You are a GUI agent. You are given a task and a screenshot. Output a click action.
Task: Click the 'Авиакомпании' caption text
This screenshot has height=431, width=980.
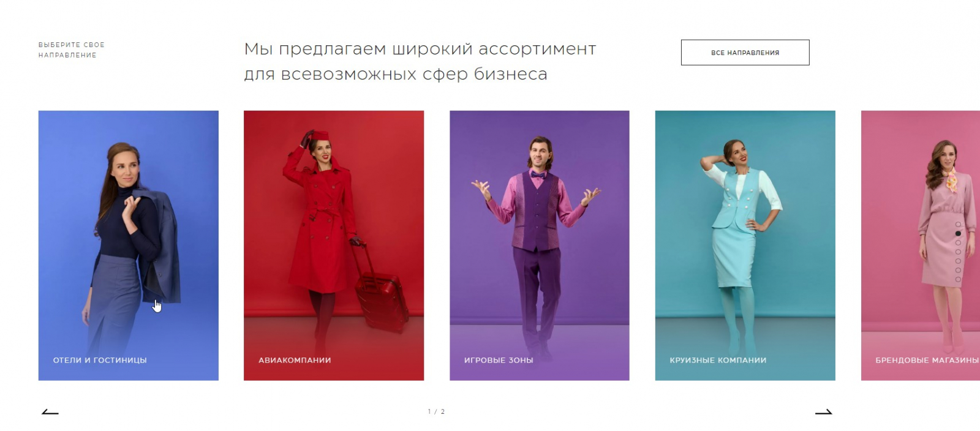point(295,360)
